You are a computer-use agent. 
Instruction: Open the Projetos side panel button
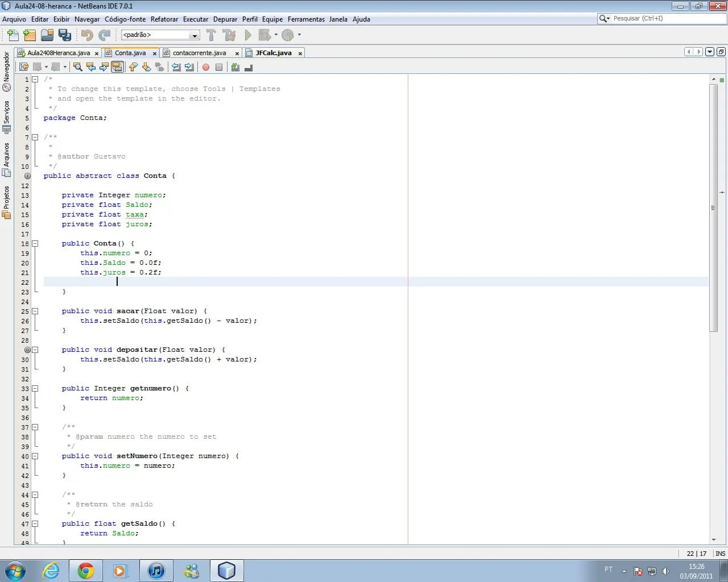point(7,202)
